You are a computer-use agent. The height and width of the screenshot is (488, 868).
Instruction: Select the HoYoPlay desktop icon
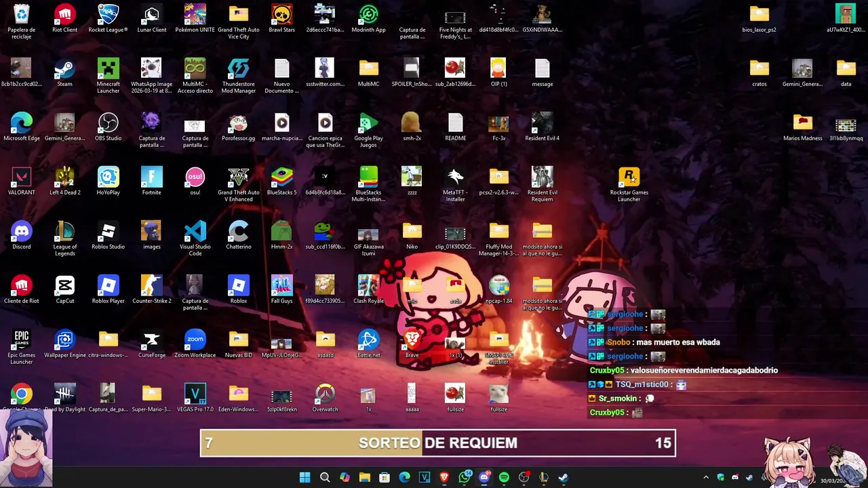coord(108,182)
